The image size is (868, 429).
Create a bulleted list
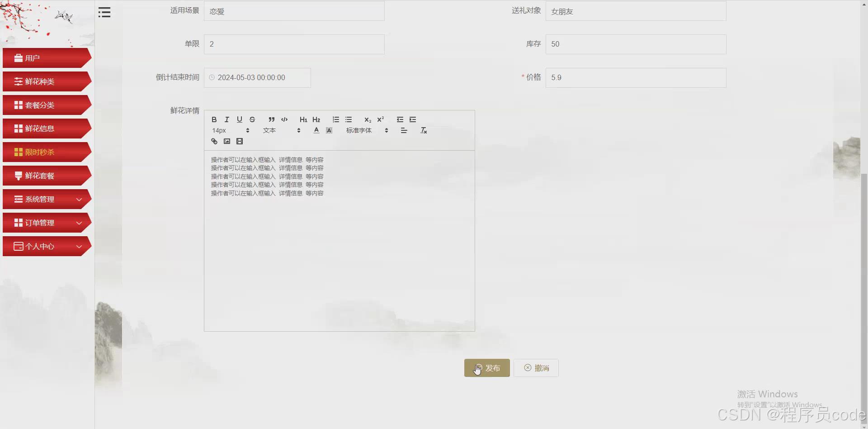point(349,119)
